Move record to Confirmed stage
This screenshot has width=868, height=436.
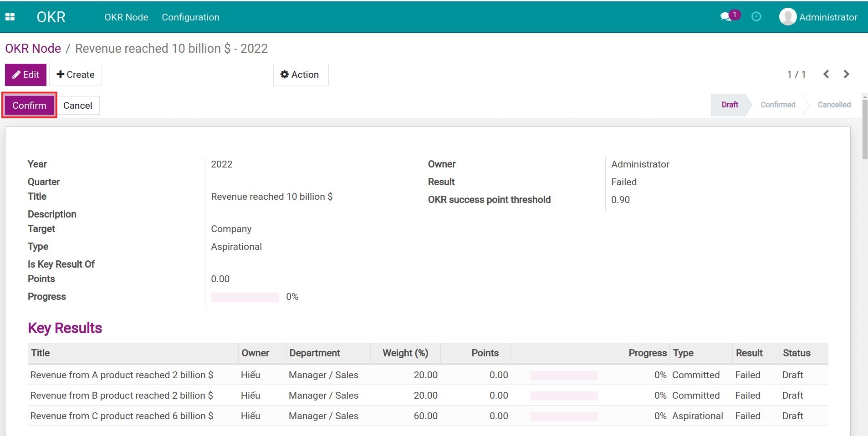[x=777, y=105]
